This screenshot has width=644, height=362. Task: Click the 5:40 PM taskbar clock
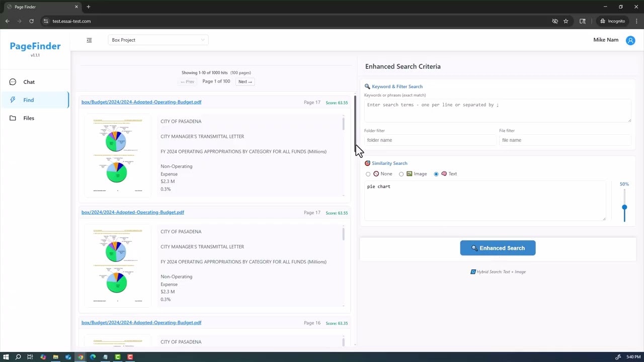(x=633, y=357)
